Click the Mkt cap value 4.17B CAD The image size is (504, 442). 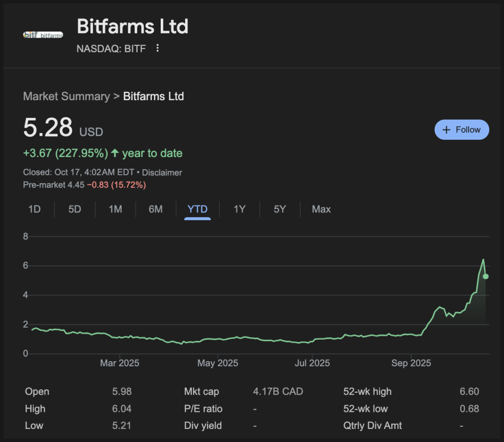click(278, 392)
